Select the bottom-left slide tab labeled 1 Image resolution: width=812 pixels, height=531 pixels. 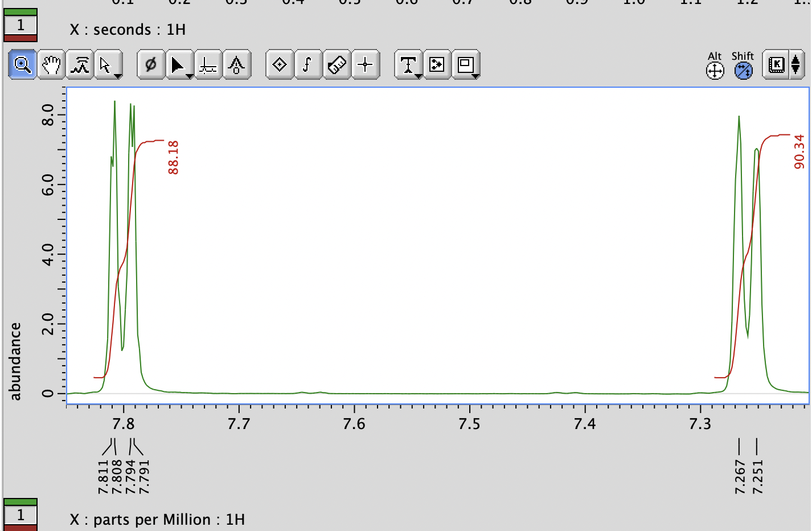pos(20,514)
